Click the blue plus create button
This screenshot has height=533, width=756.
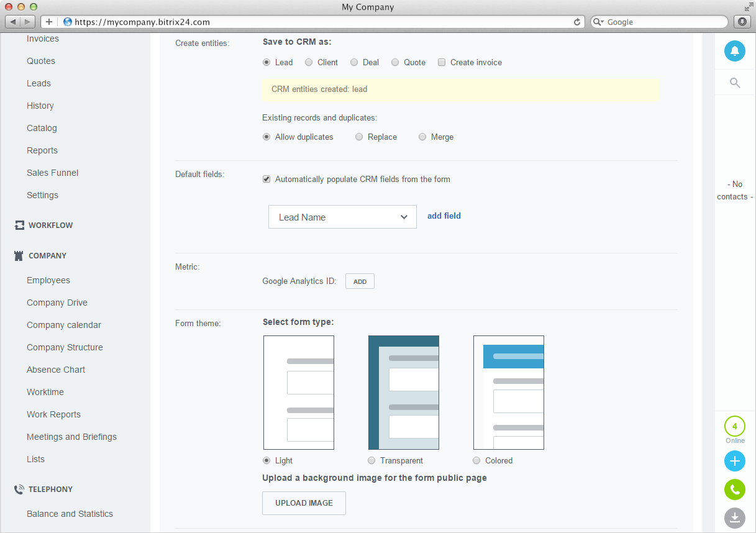click(x=735, y=461)
